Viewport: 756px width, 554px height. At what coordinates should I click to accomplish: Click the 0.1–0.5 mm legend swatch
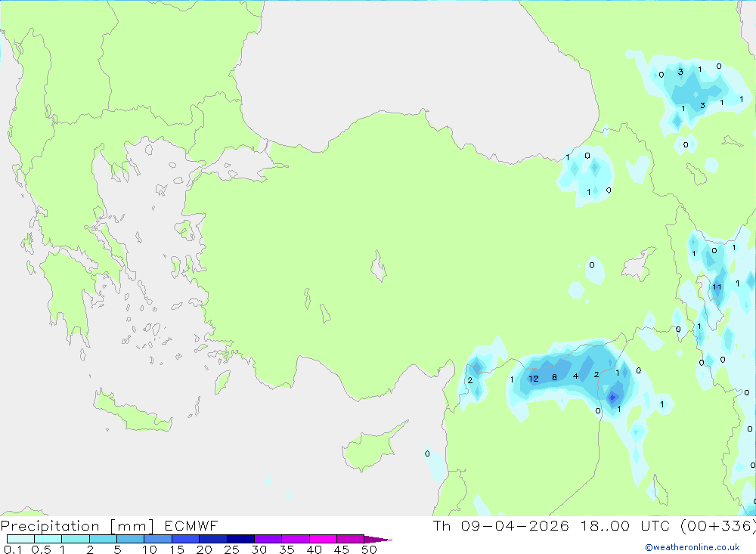20,539
